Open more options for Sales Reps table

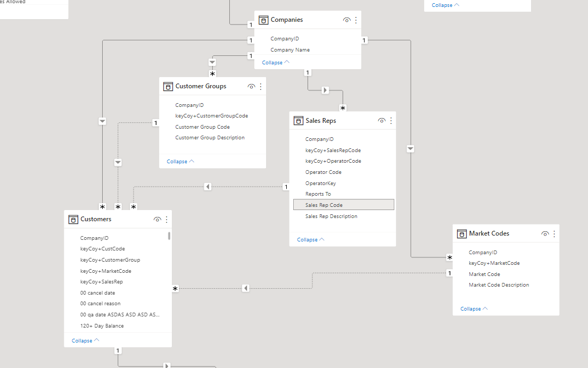391,121
